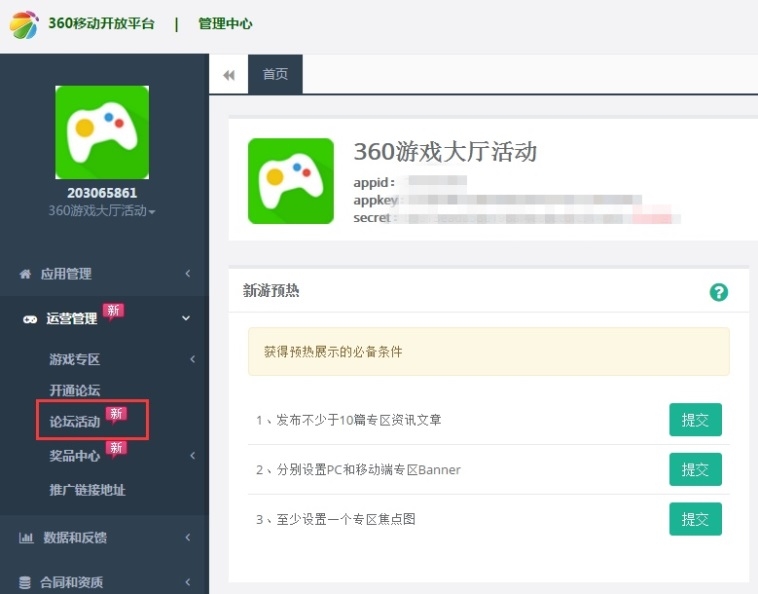Click text 3、至少设置一个专区焦点图
758x594 pixels.
tap(335, 520)
